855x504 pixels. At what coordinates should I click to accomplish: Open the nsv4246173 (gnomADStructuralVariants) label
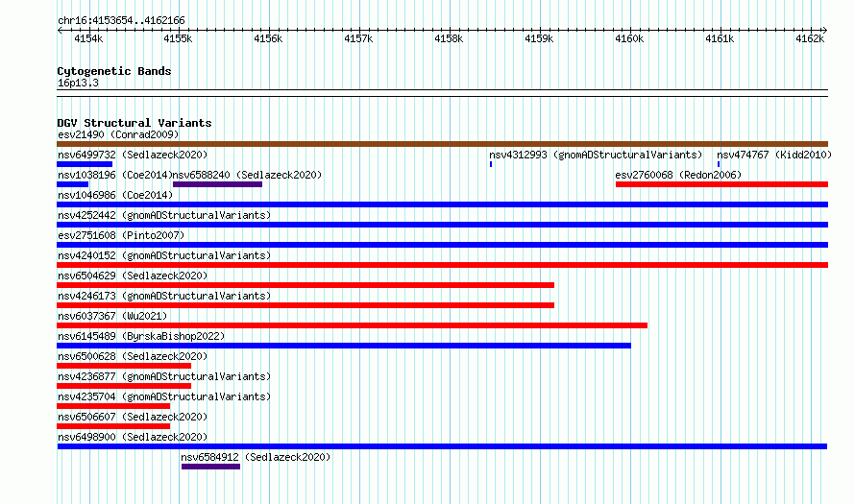pos(164,296)
